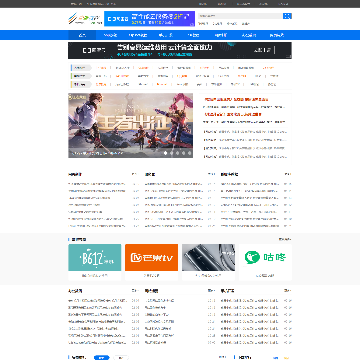This screenshot has height=360, width=360.
Task: Select the first active carousel dot
Action: (x=165, y=153)
